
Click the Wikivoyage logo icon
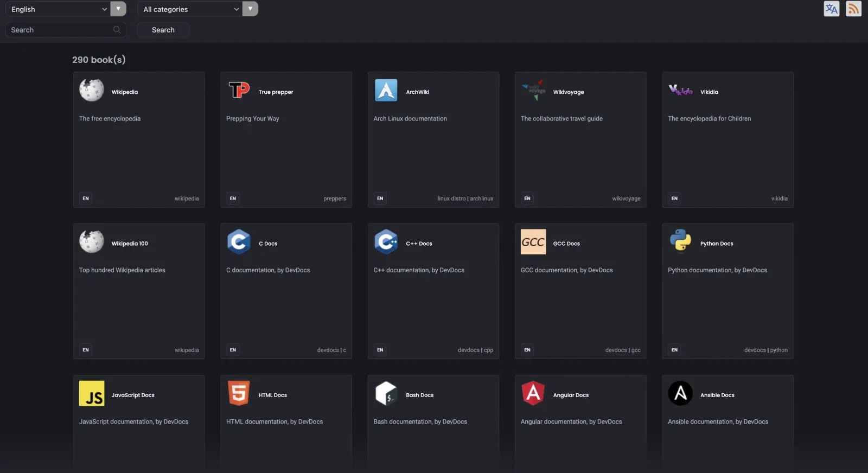pyautogui.click(x=533, y=91)
